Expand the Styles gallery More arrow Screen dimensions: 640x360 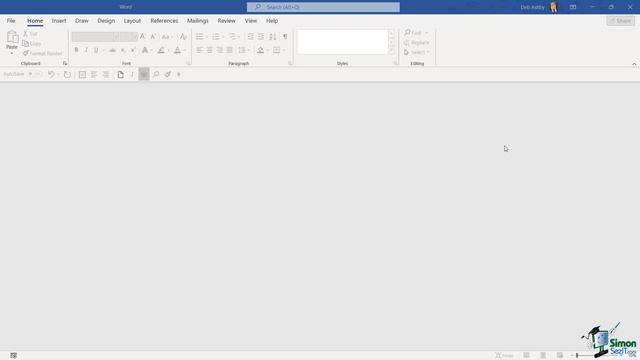[391, 50]
